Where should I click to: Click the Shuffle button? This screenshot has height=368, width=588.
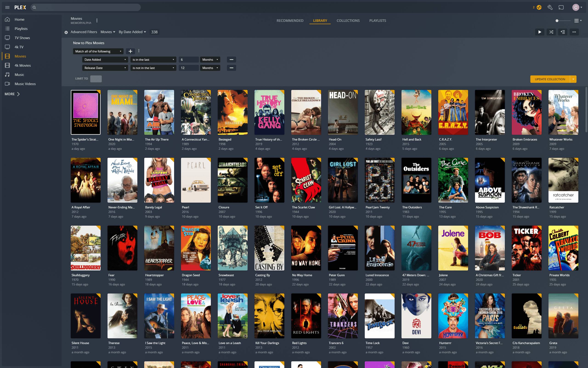[551, 32]
